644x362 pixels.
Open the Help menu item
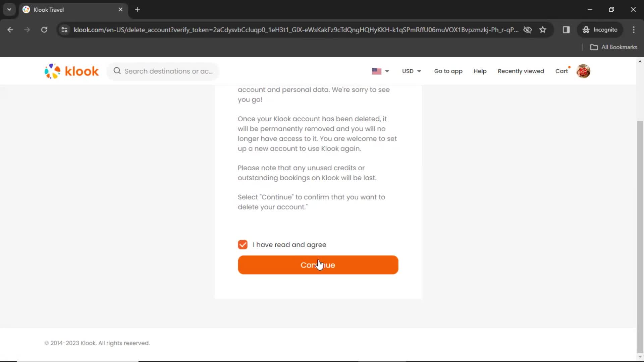480,71
